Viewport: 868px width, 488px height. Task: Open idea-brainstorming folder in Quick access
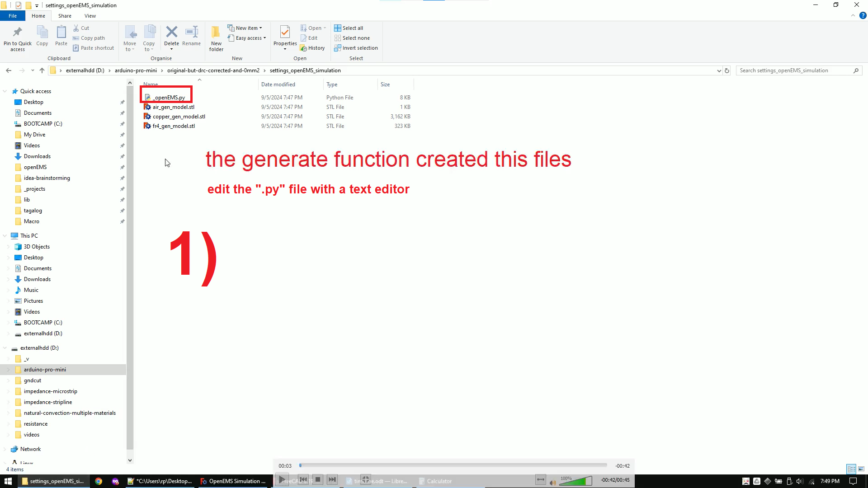coord(47,178)
